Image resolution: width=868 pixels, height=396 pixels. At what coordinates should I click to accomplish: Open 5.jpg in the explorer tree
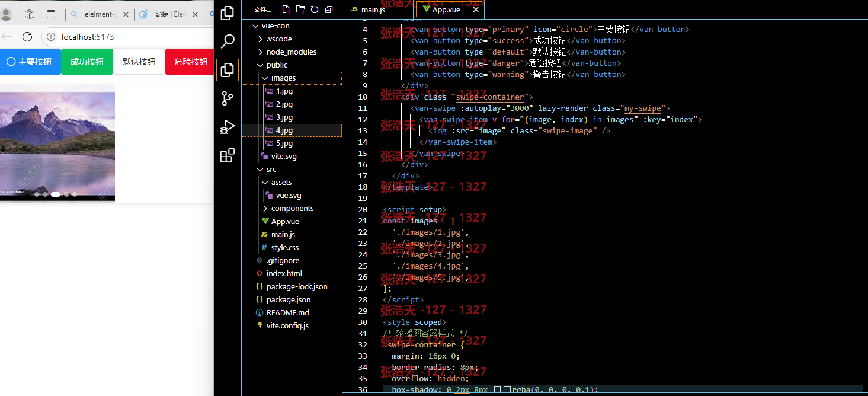(x=284, y=143)
